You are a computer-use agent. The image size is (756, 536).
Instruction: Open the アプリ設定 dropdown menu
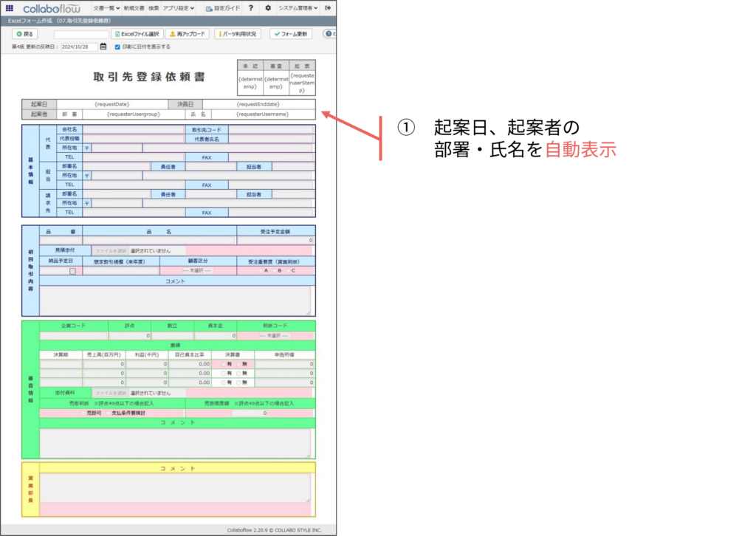(179, 8)
